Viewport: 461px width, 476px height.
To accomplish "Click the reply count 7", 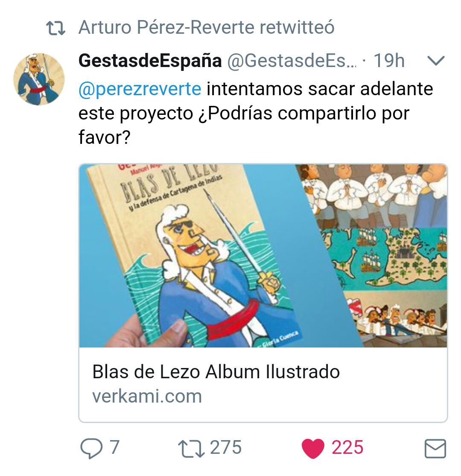I will click(114, 447).
